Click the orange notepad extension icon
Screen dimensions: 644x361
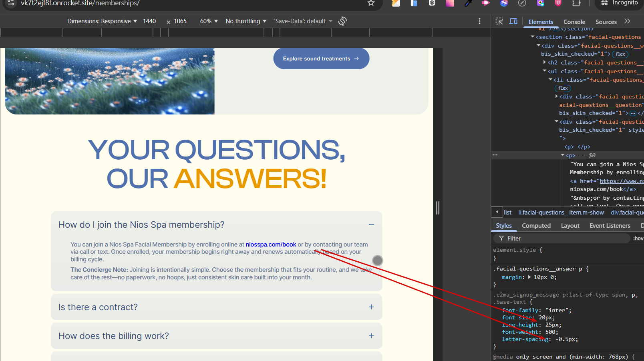click(x=396, y=3)
